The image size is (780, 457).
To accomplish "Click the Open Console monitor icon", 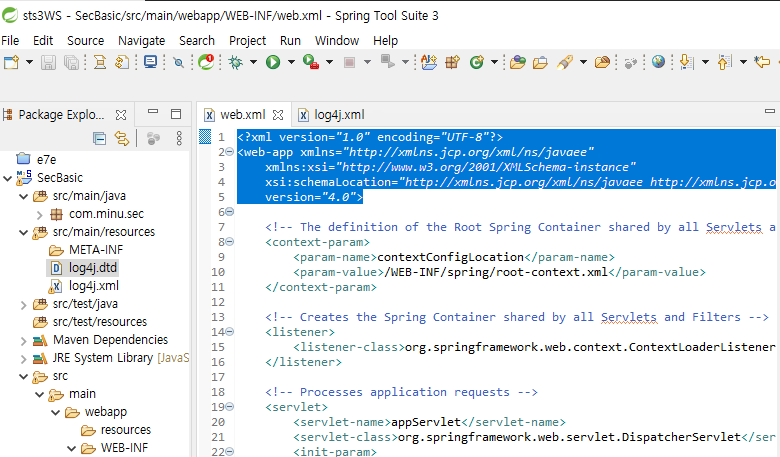I will (150, 62).
